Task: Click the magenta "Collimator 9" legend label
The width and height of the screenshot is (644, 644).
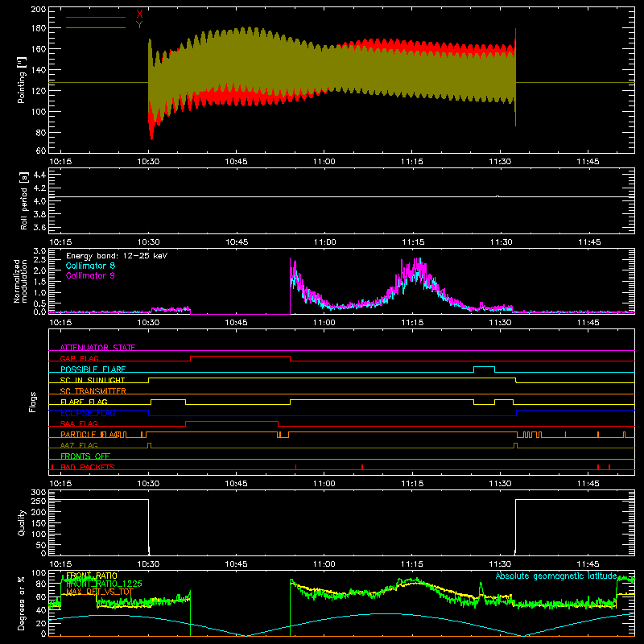Action: pyautogui.click(x=90, y=275)
